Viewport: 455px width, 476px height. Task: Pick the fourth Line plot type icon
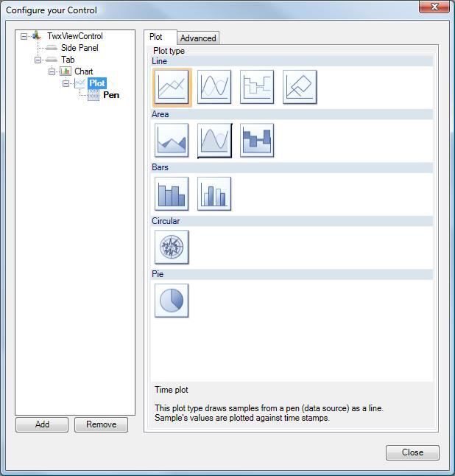299,88
